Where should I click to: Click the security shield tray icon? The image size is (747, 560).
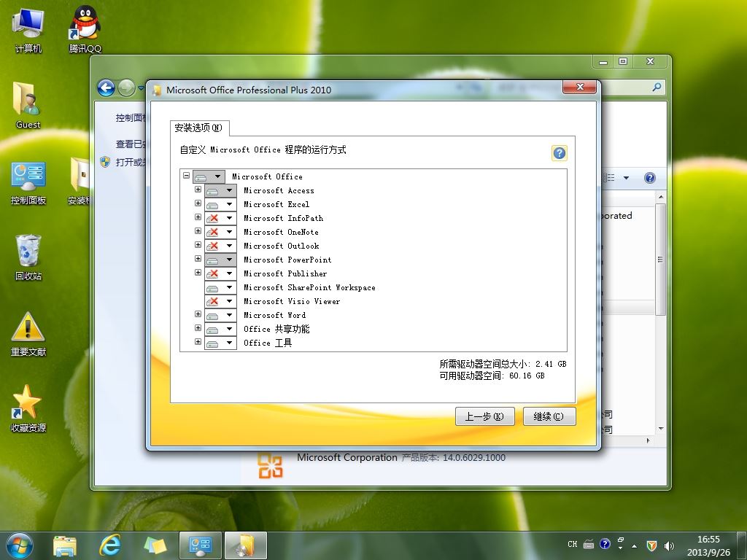point(651,545)
